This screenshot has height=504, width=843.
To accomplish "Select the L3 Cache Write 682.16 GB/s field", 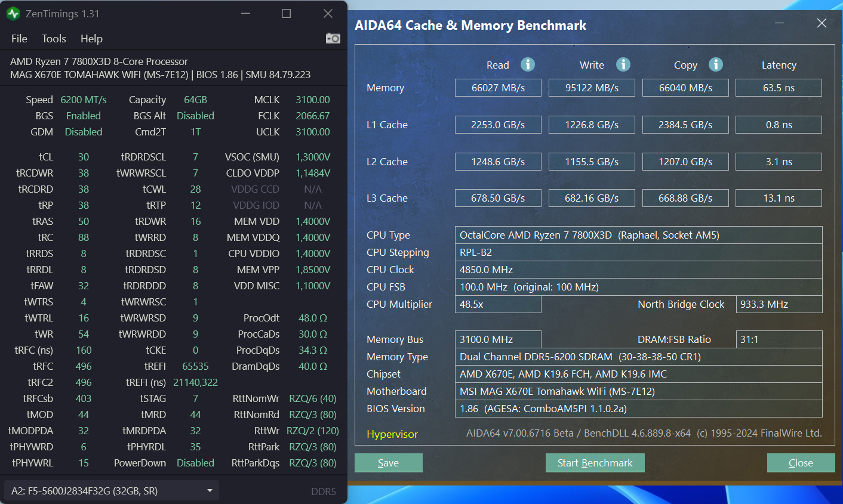I will (x=592, y=198).
